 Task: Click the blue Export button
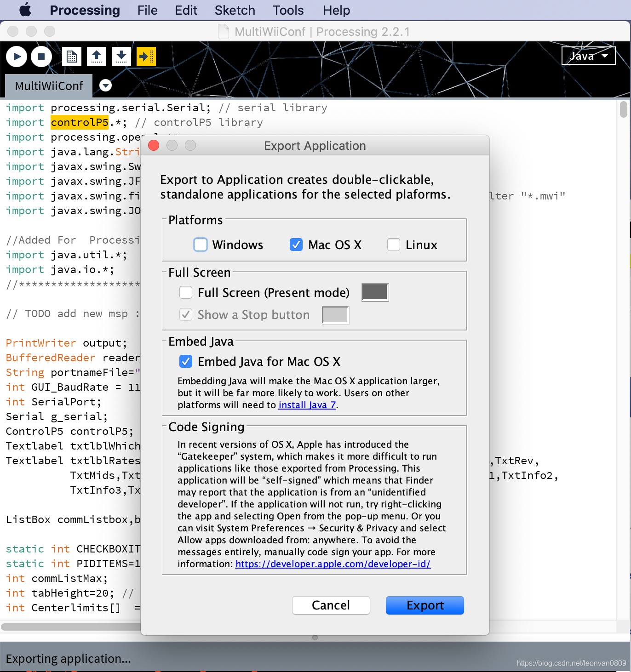point(425,605)
